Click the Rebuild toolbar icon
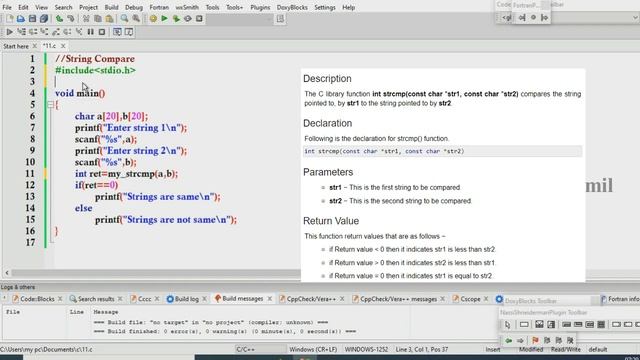Image resolution: width=640 pixels, height=360 pixels. [x=188, y=19]
